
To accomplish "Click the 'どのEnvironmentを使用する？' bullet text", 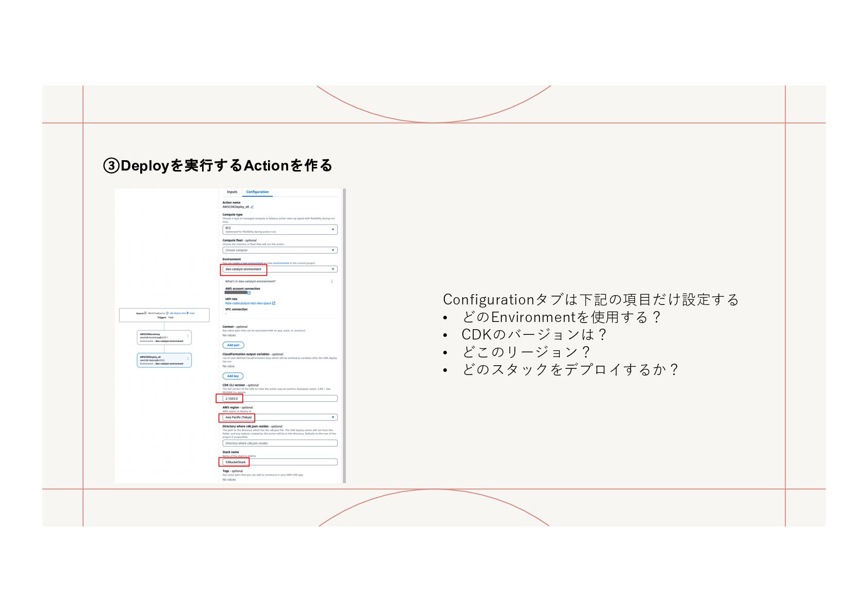I will click(561, 317).
